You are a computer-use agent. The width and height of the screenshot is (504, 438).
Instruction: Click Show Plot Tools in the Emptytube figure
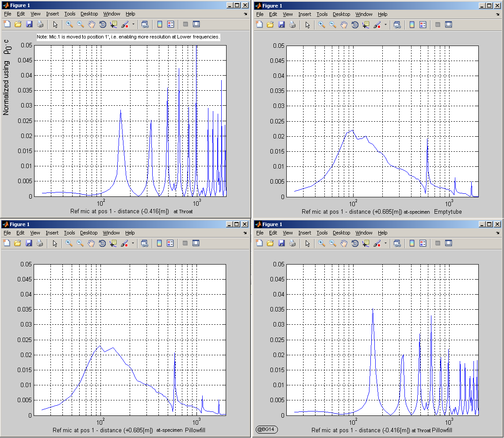click(448, 24)
